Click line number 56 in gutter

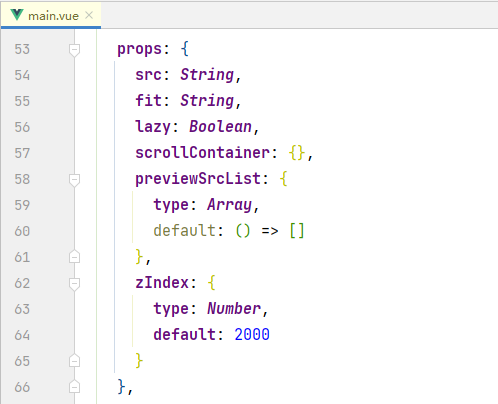pyautogui.click(x=22, y=127)
